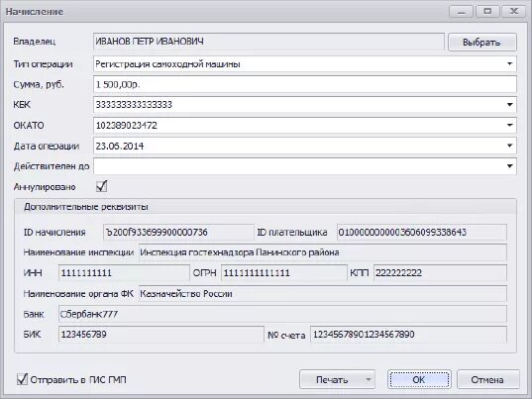Click the ID плательщика field
Image resolution: width=532 pixels, height=399 pixels.
(x=422, y=233)
